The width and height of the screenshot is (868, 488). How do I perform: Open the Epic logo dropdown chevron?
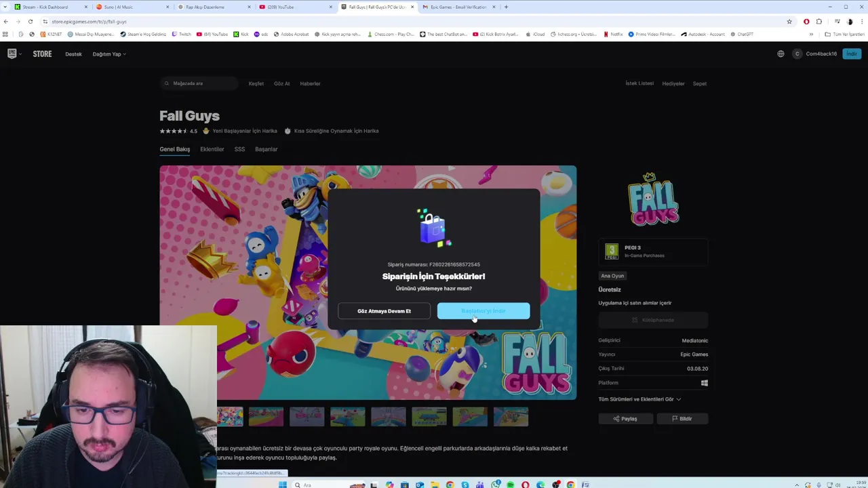20,54
